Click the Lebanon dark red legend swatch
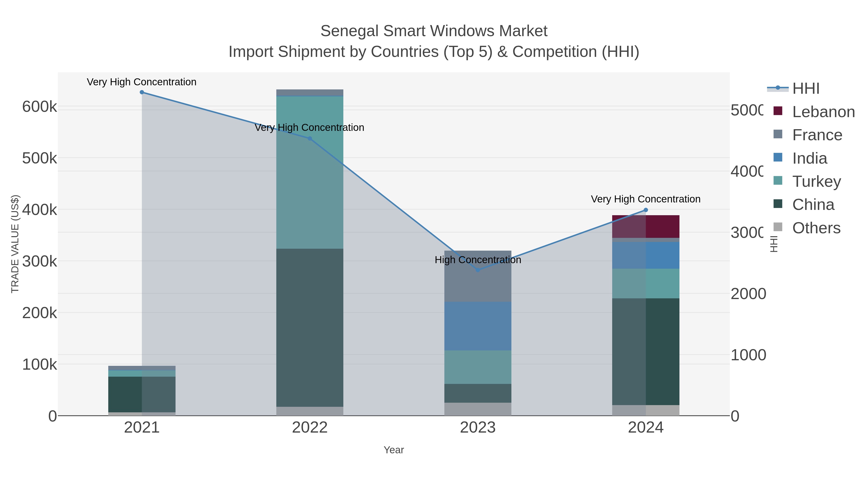868x488 pixels. pyautogui.click(x=778, y=111)
